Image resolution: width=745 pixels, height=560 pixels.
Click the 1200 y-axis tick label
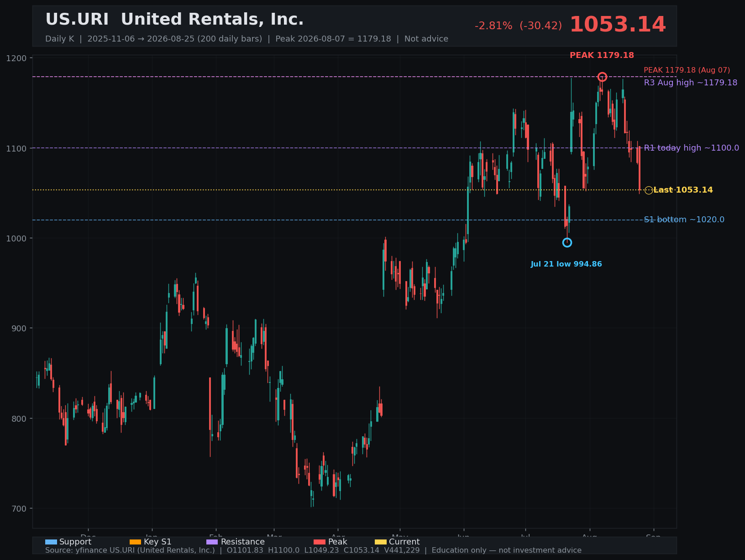[17, 58]
